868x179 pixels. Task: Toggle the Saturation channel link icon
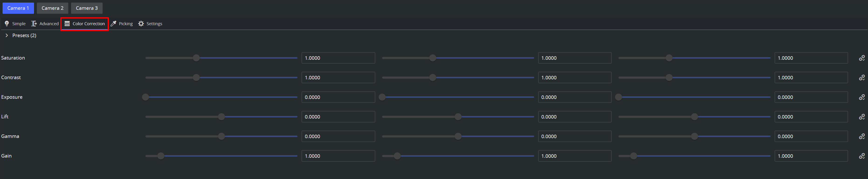862,58
